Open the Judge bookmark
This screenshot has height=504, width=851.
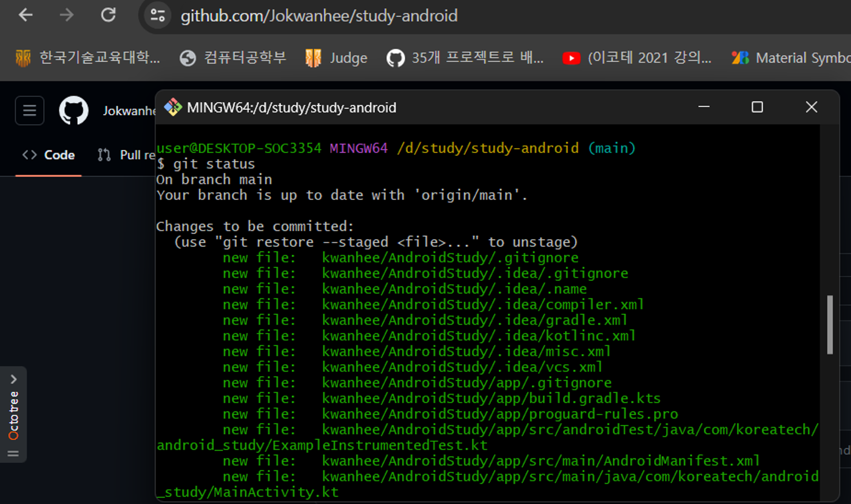coord(336,57)
